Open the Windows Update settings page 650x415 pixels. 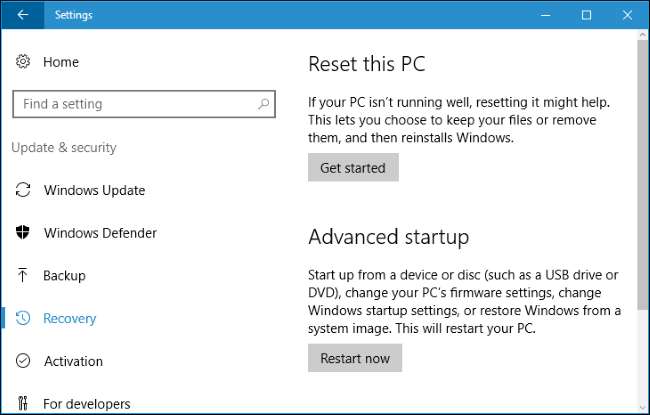coord(94,190)
